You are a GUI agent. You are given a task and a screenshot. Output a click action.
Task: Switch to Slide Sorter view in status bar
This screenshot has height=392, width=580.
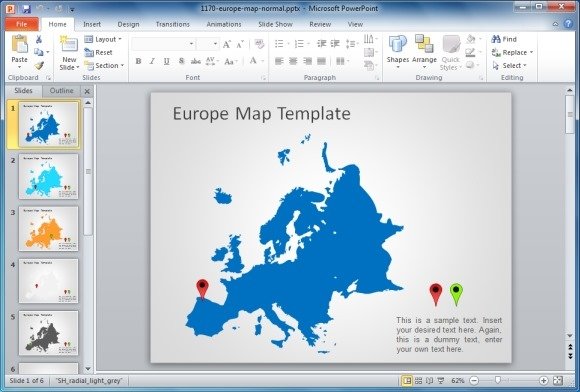[x=418, y=381]
